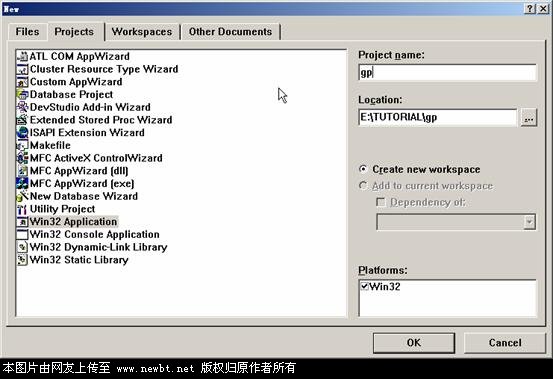Select "MFC AppWizard (exe)" label

point(82,183)
